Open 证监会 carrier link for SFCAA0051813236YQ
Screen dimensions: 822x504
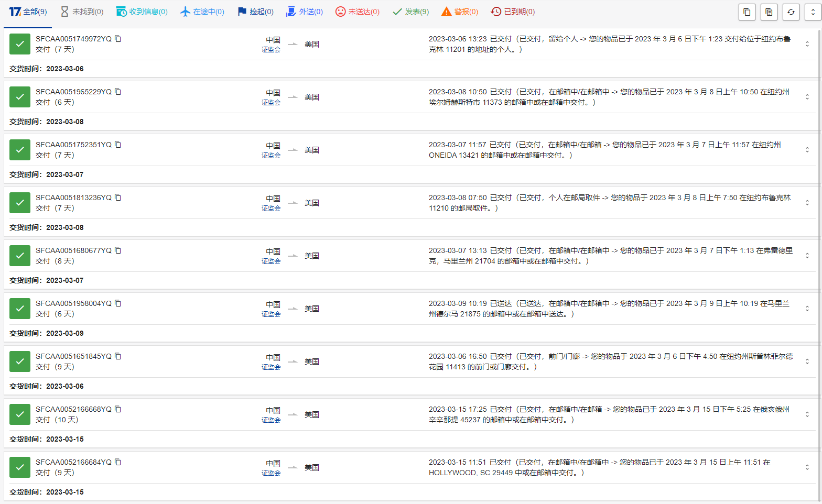click(271, 209)
